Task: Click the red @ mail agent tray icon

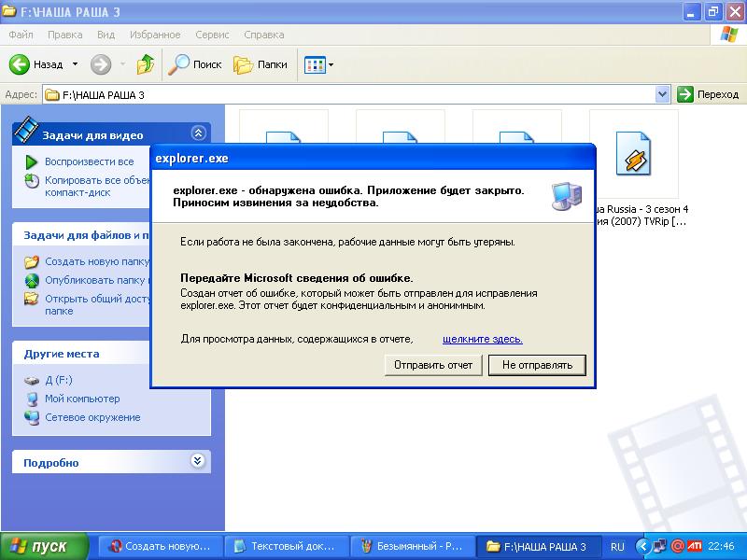Action: pos(678,546)
